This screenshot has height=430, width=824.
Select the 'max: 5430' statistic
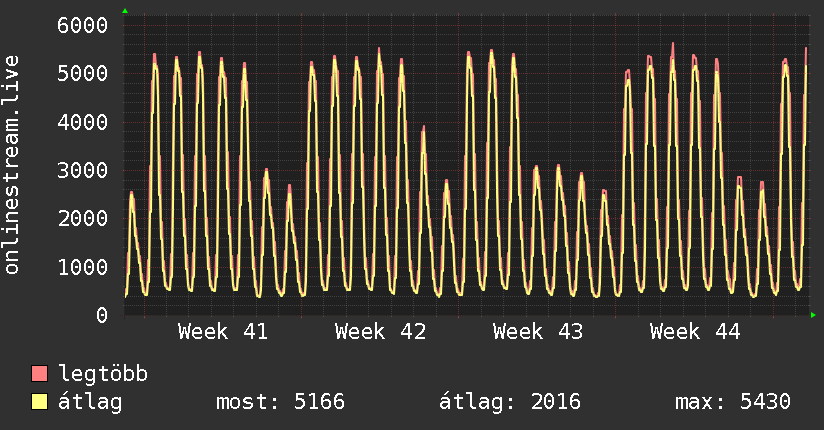(x=733, y=402)
